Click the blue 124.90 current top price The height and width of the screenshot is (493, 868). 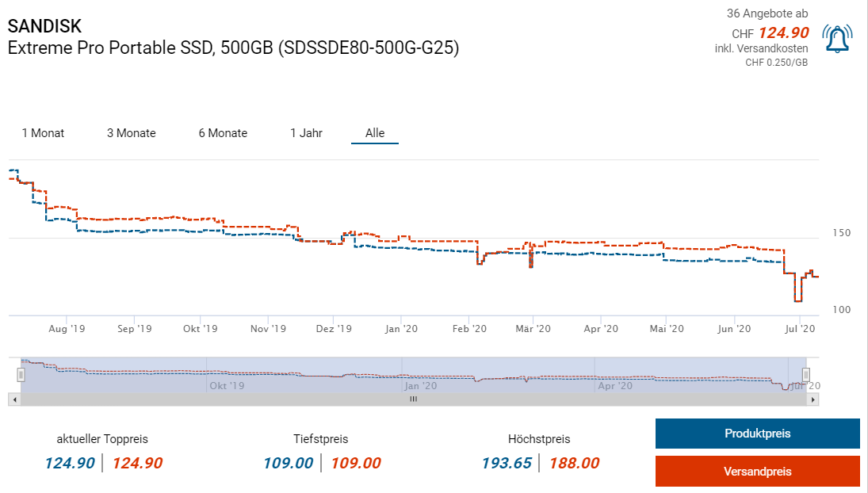click(x=70, y=463)
